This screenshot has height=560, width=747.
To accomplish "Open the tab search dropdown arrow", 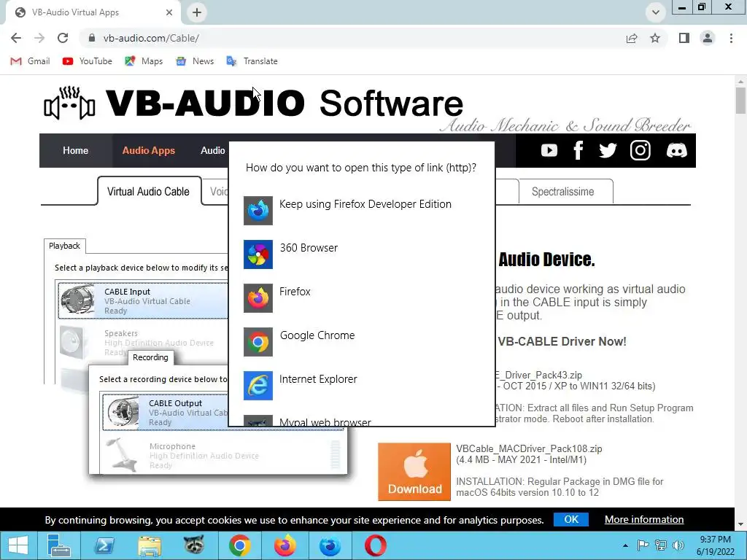I will coord(656,12).
